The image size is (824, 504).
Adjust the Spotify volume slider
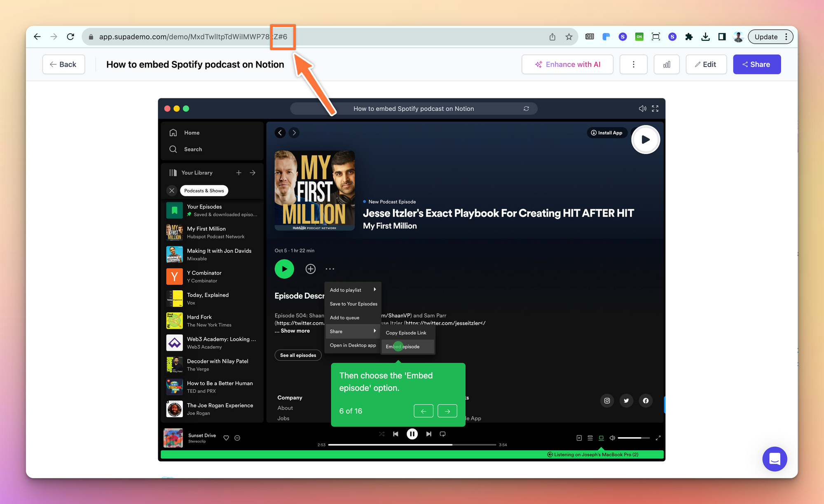click(634, 438)
